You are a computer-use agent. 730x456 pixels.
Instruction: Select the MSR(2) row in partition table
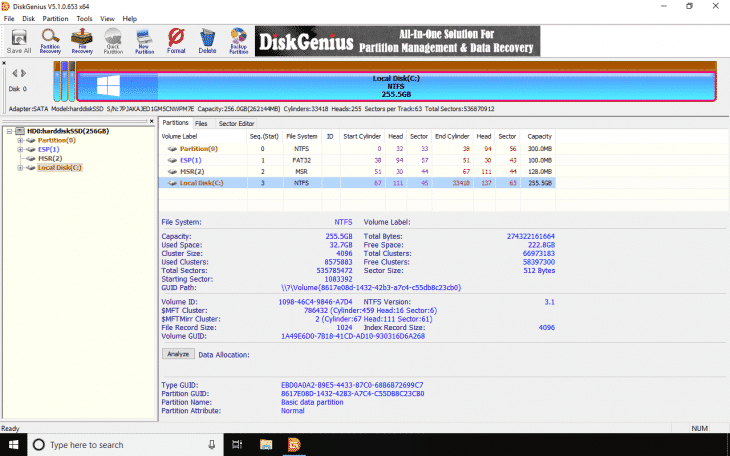191,171
